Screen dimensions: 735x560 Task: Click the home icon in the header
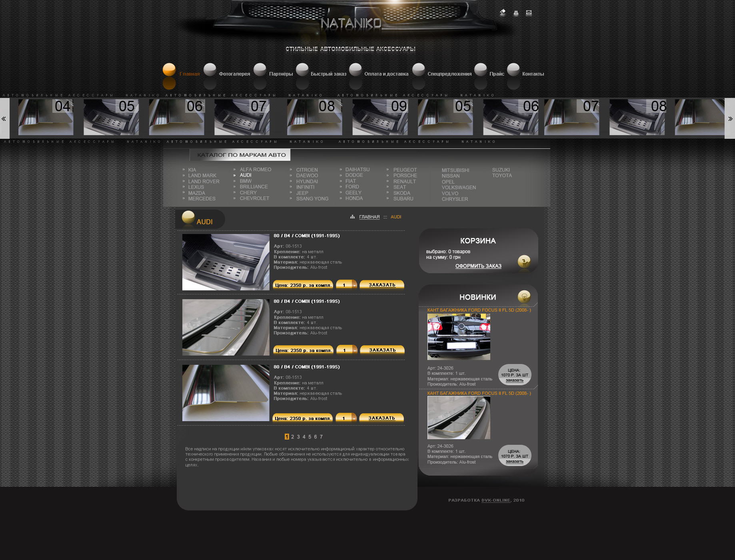[x=503, y=12]
